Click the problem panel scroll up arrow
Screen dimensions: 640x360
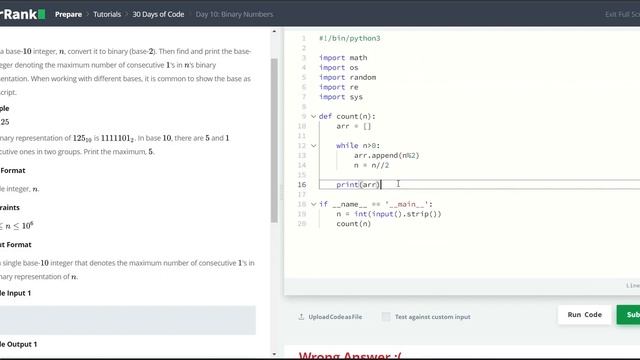[274, 31]
